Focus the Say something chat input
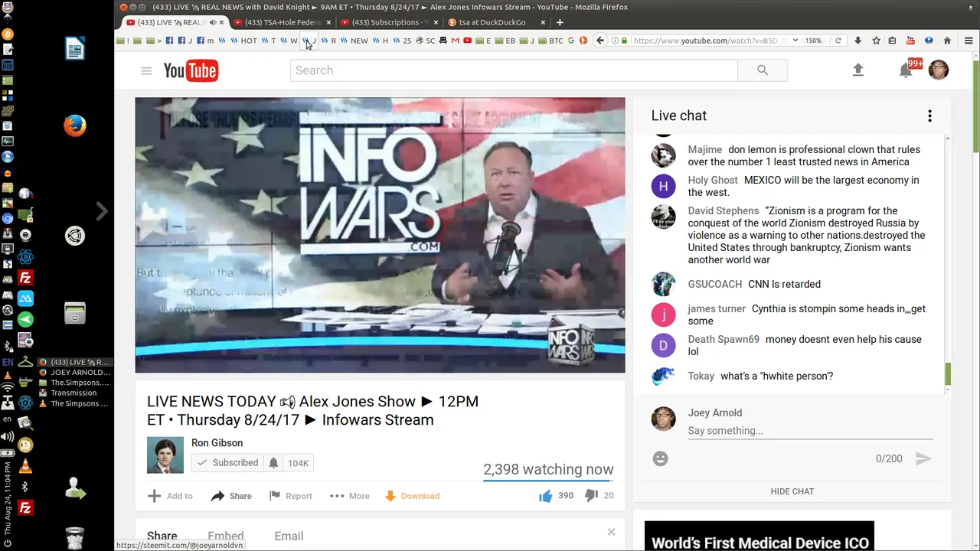 tap(810, 431)
